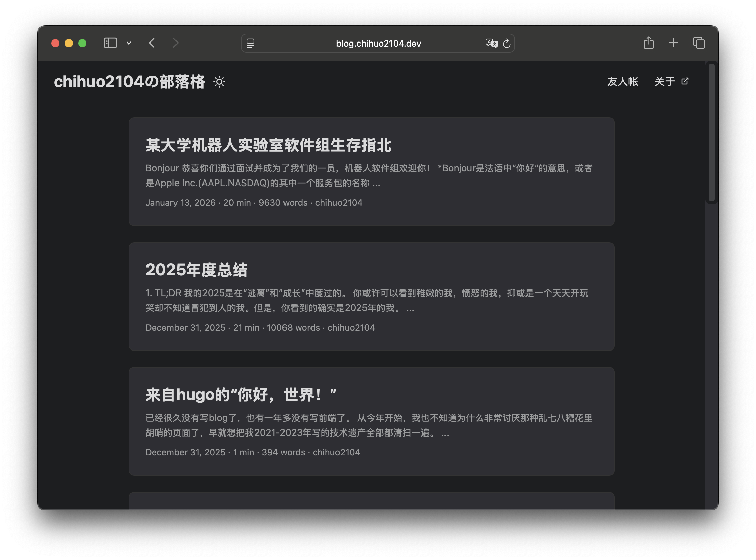The height and width of the screenshot is (560, 756).
Task: Open the page reader menu icon
Action: [x=251, y=44]
